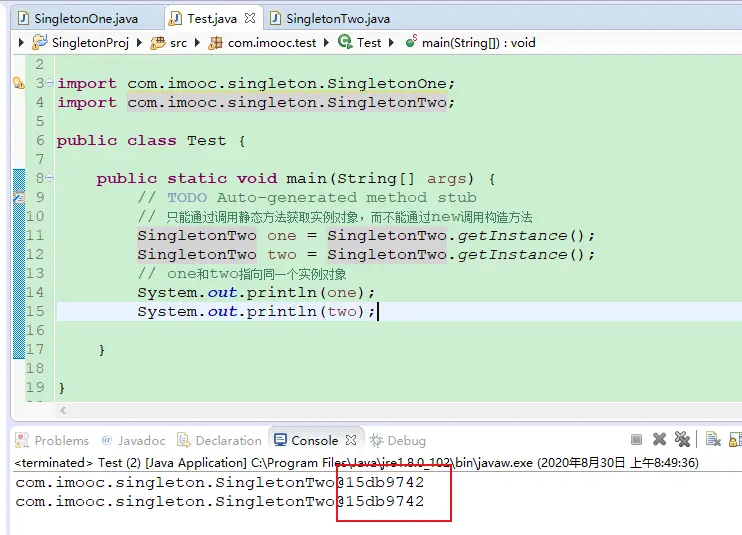Click the Clear Console icon

point(713,439)
